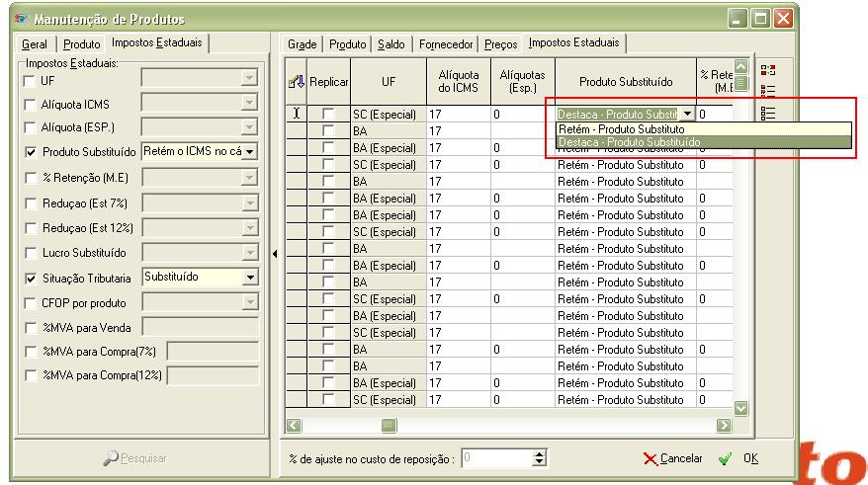The image size is (868, 485).
Task: Tick Replicar checkbox in first SC (Especial) row
Action: (x=328, y=114)
